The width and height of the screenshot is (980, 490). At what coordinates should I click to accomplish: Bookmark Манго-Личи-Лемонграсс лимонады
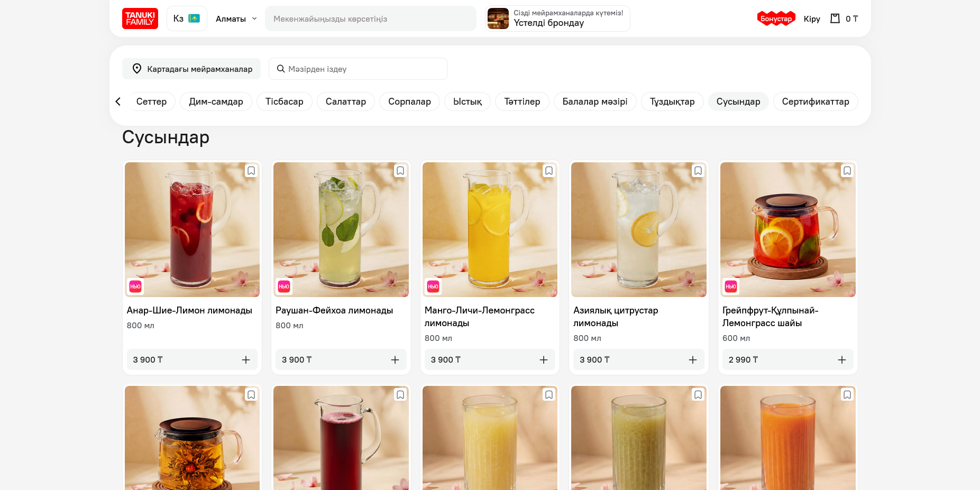click(x=549, y=171)
